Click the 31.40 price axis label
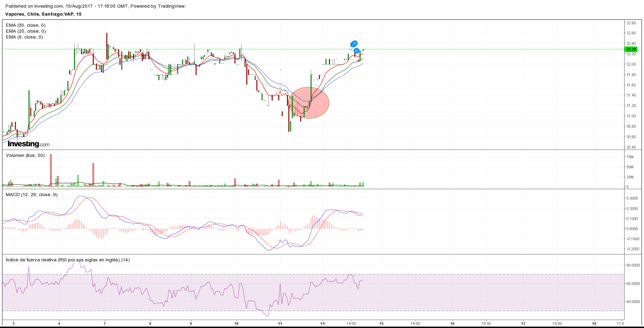The height and width of the screenshot is (328, 644). pyautogui.click(x=631, y=95)
